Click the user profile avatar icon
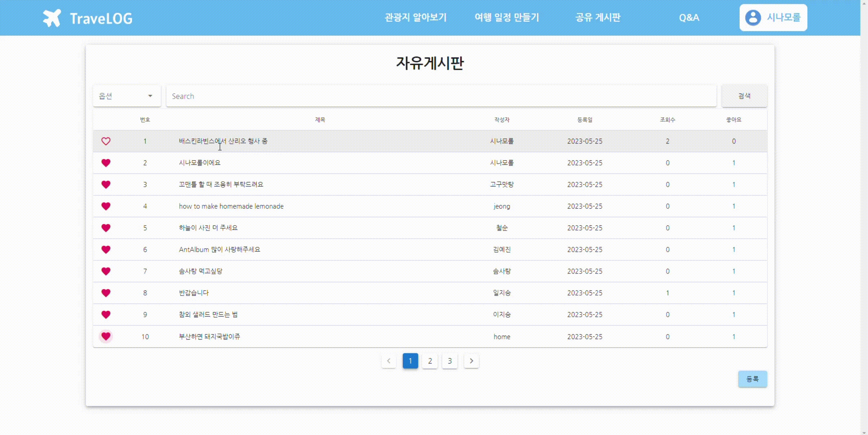This screenshot has height=435, width=868. coord(753,18)
